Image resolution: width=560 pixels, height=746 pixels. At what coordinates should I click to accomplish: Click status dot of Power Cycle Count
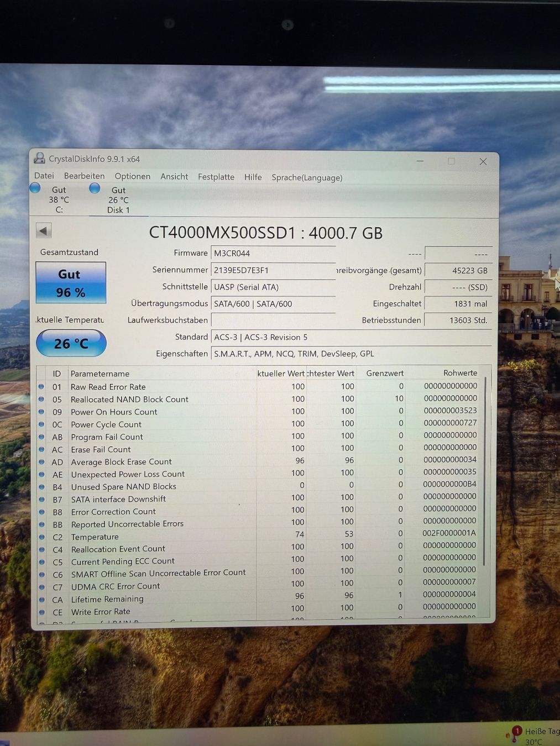click(41, 424)
